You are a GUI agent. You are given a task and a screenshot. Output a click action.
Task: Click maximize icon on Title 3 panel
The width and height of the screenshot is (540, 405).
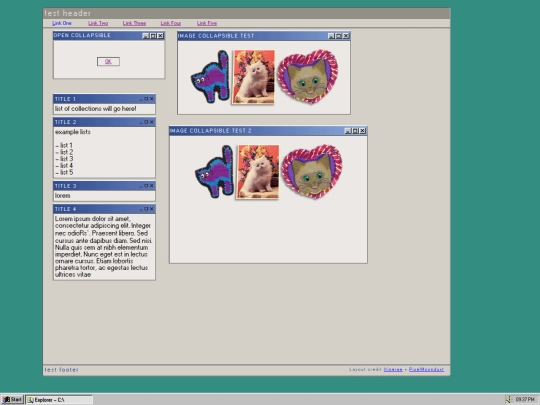tap(146, 186)
